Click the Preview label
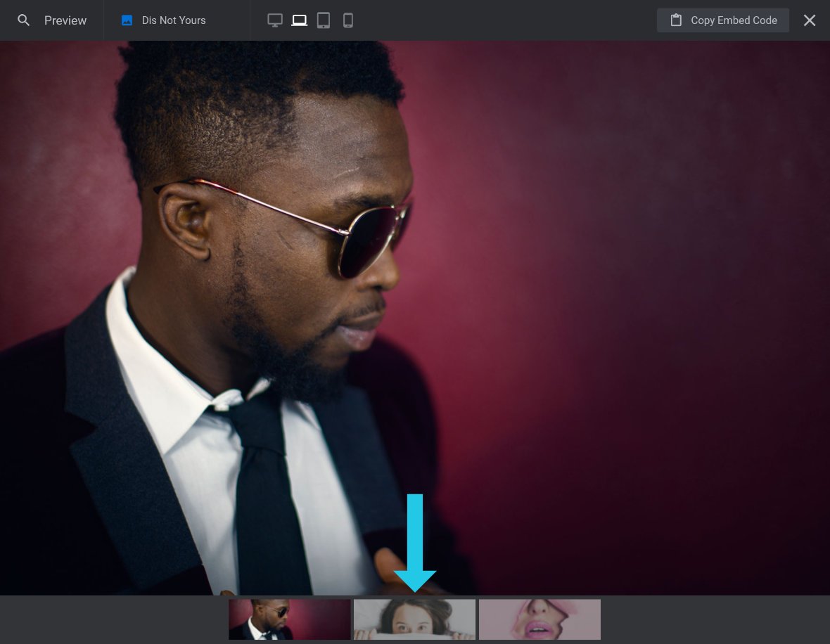This screenshot has width=830, height=644. click(x=65, y=20)
